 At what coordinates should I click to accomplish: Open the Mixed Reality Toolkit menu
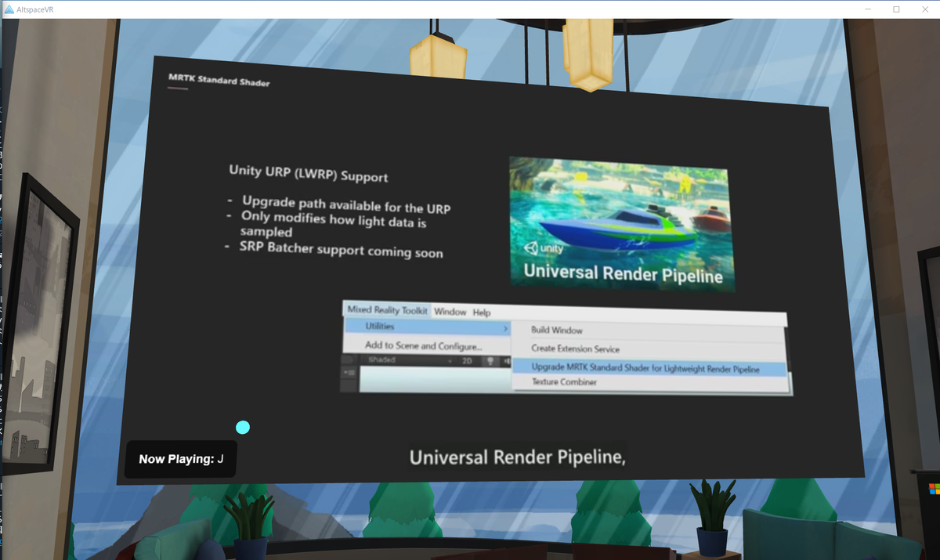[x=388, y=310]
